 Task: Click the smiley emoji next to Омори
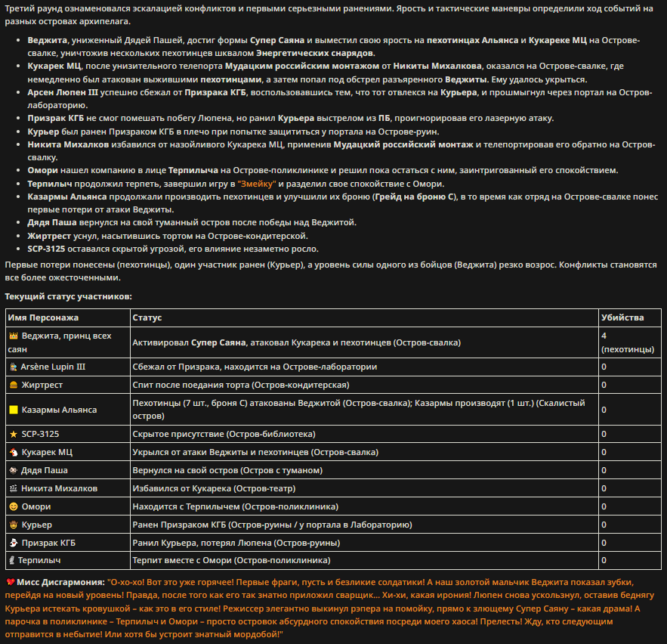click(x=14, y=506)
